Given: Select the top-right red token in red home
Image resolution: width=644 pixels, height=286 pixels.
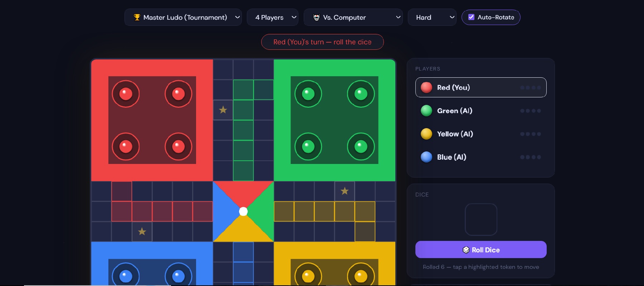Looking at the screenshot, I should pos(178,94).
